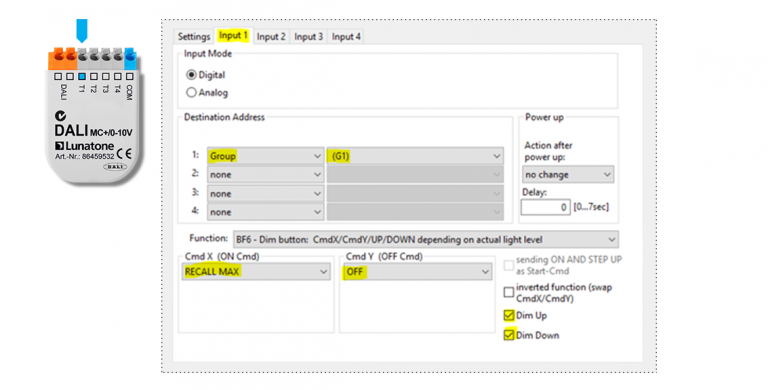Open the Cmd Y dropdown showing OFF
Screen dimensions: 768x390
tap(417, 272)
